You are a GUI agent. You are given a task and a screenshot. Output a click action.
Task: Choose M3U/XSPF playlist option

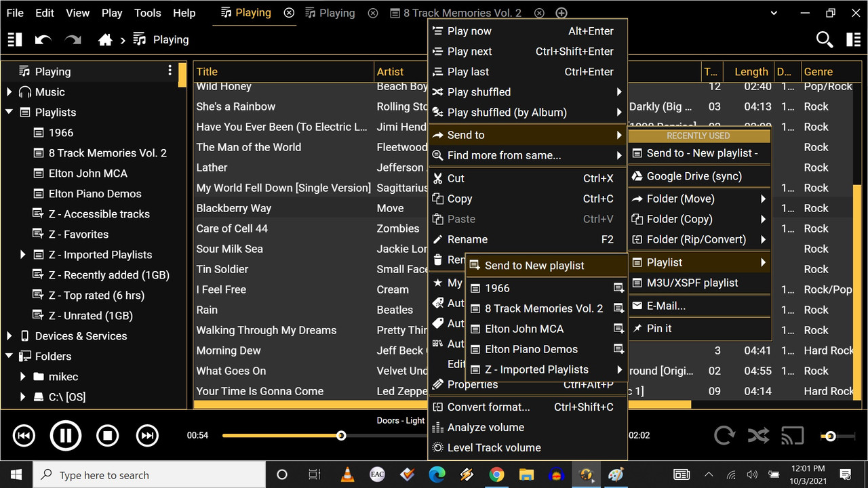(x=700, y=283)
